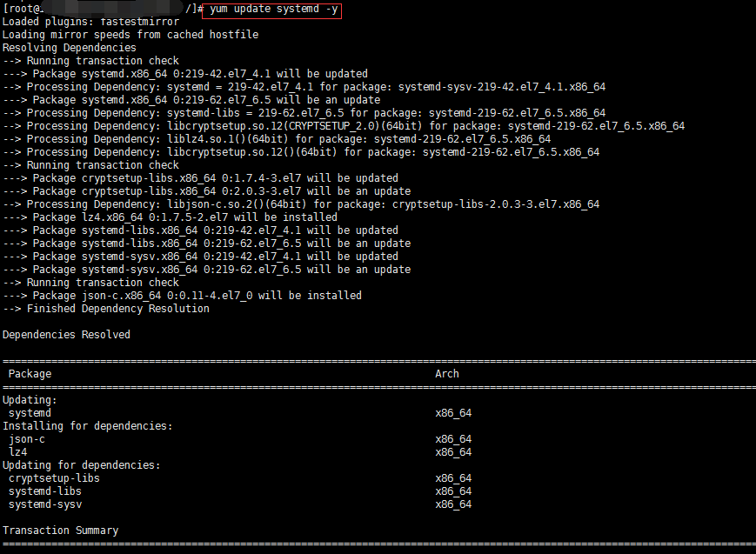Click the 'Resolving Dependencies' line
This screenshot has width=756, height=554.
[x=70, y=48]
